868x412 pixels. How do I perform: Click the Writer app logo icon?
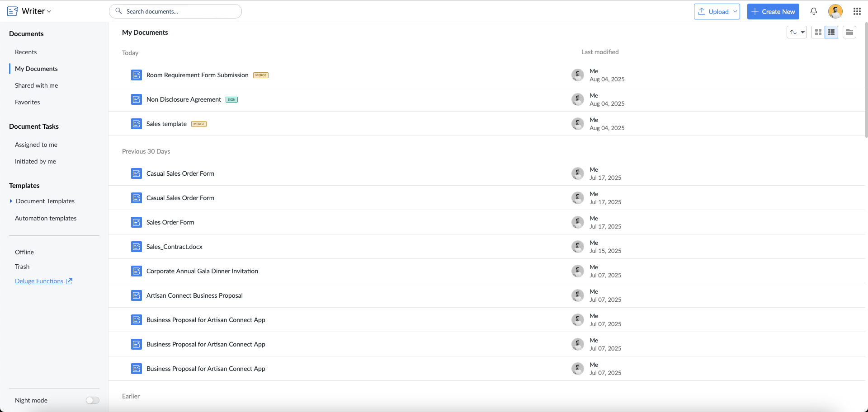[x=13, y=11]
